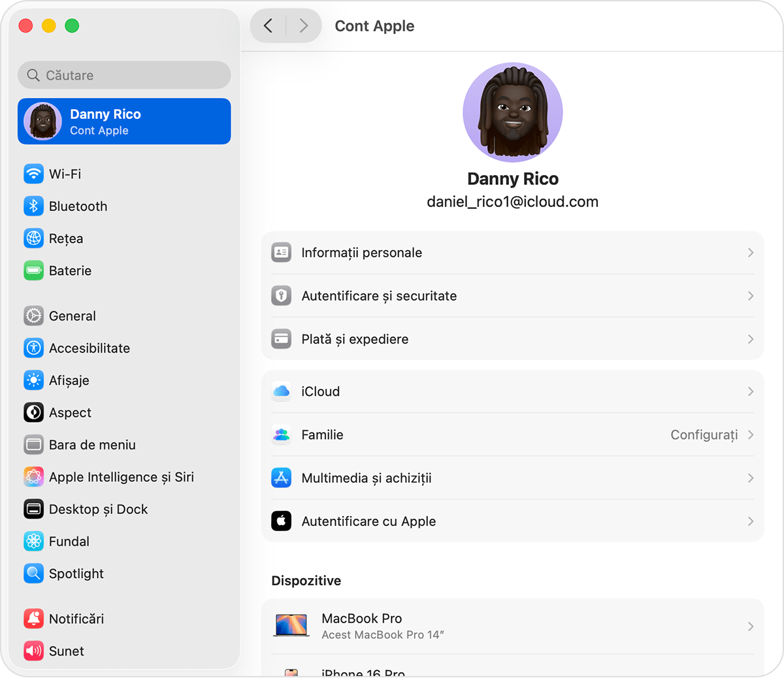This screenshot has width=784, height=678.
Task: Click the iCloud cloud icon
Action: click(281, 391)
